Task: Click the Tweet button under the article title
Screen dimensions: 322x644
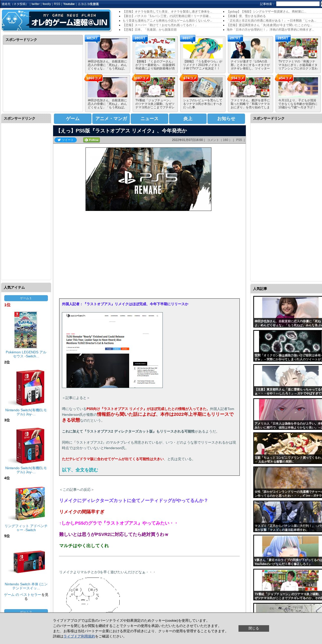Action: pyautogui.click(x=65, y=140)
